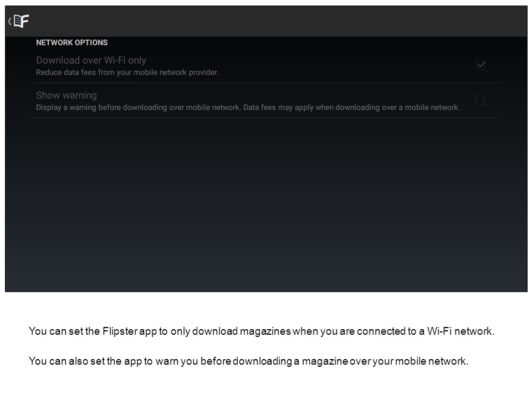Screen dimensions: 532x399
Task: Click the 'NETWORK OPTIONS' section header
Action: (x=72, y=43)
